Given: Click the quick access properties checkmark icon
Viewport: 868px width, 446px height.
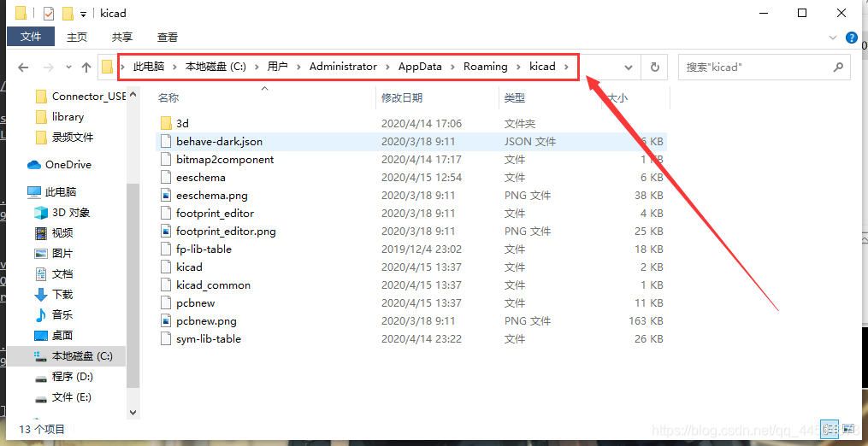Looking at the screenshot, I should [x=49, y=14].
